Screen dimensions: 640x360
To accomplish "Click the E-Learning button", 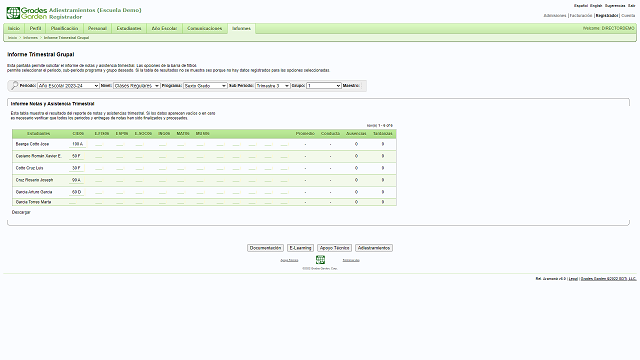I will tap(300, 248).
